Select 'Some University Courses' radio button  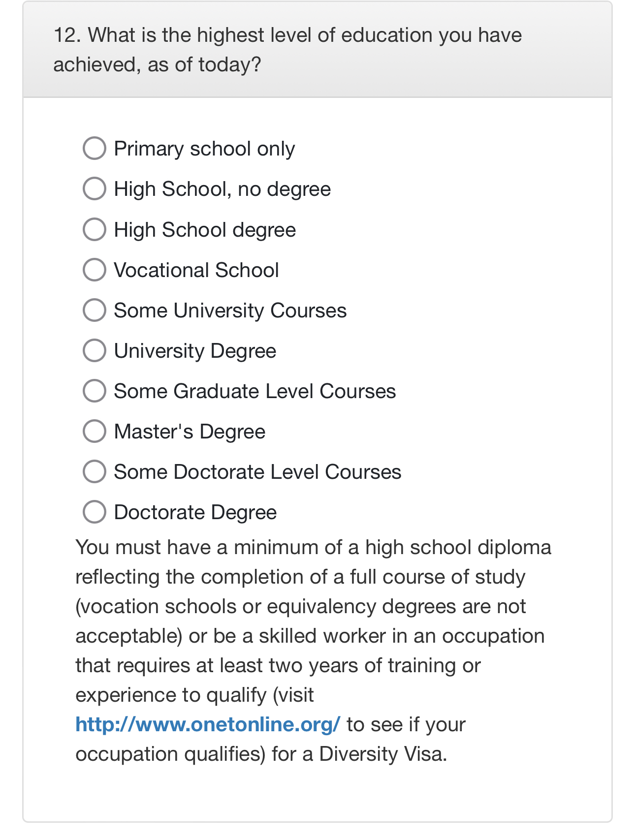(95, 310)
